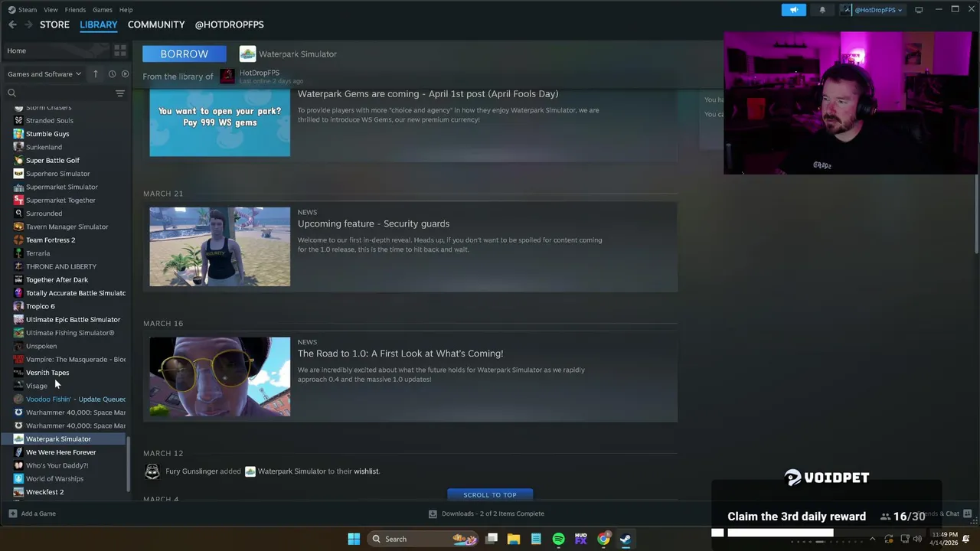This screenshot has height=551, width=980.
Task: Click the Steam taskbar icon
Action: [x=626, y=539]
